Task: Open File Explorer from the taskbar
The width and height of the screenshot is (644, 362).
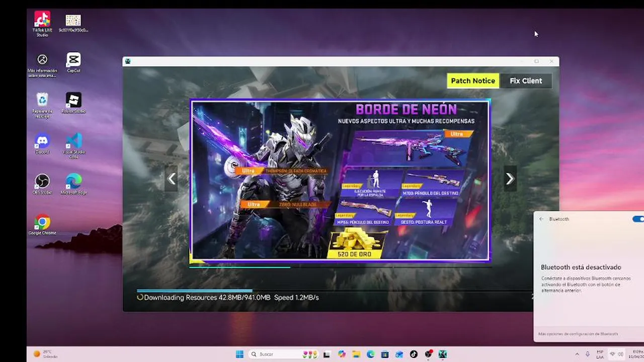Action: click(356, 354)
